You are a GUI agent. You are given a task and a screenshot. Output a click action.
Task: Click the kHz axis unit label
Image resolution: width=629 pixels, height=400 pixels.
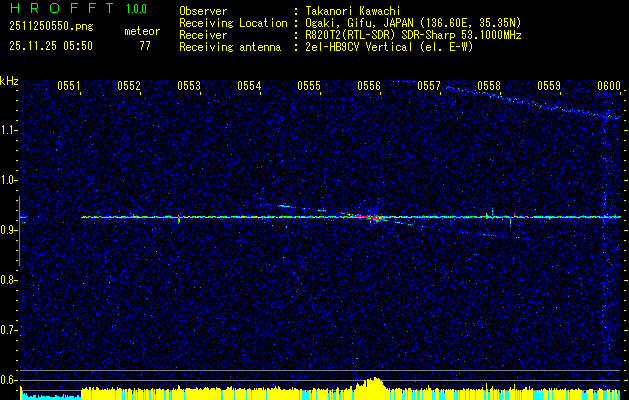[x=9, y=81]
